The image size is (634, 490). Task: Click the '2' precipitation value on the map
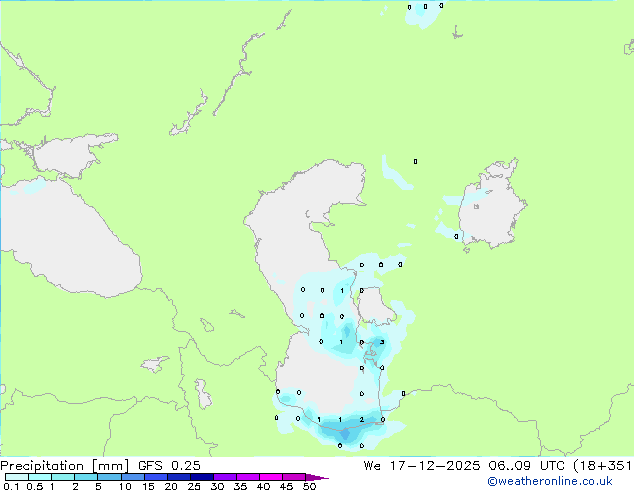coord(362,420)
